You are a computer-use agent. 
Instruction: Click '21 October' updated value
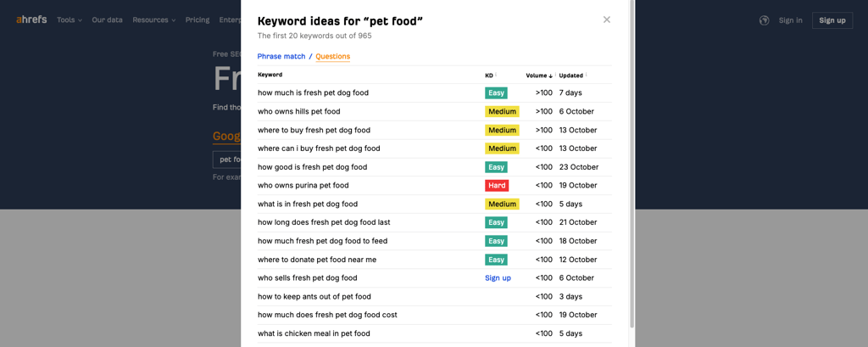click(578, 222)
